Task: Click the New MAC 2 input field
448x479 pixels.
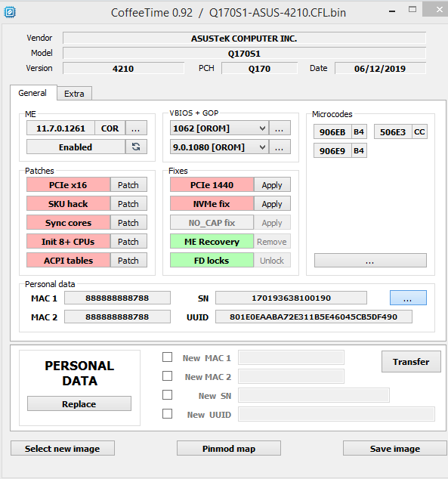Action: (x=291, y=377)
